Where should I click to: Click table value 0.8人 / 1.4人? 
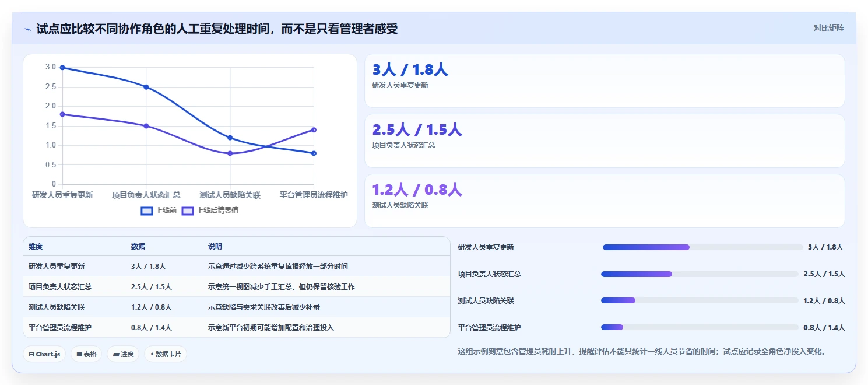[152, 328]
